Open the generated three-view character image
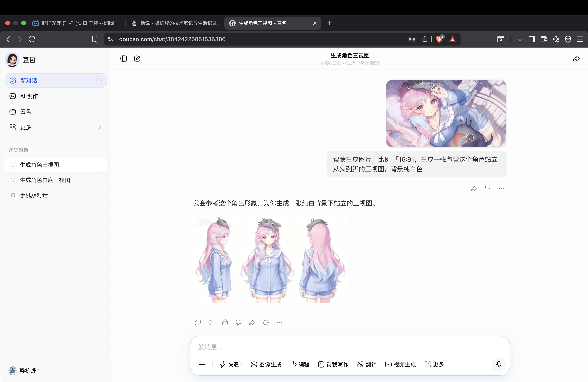 [271, 260]
